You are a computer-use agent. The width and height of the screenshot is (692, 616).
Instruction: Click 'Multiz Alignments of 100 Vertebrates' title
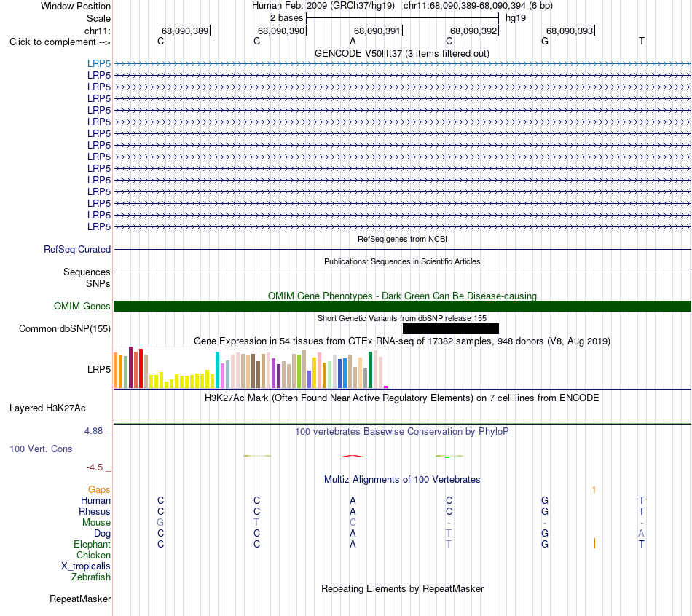pyautogui.click(x=402, y=480)
